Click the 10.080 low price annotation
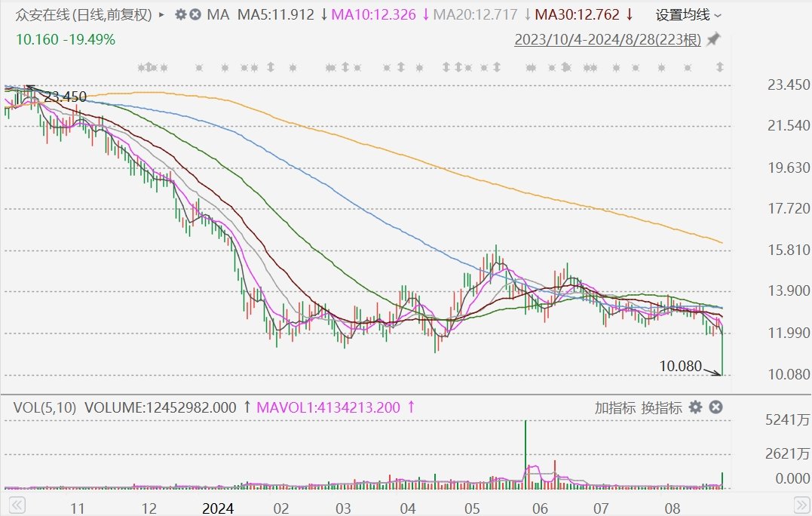Viewport: 812px width, 516px height. [x=681, y=367]
